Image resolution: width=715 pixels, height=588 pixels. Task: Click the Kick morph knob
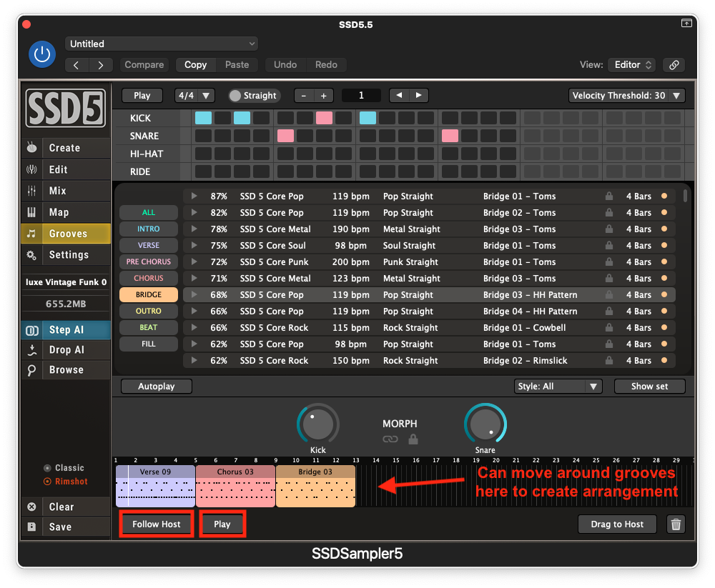tap(318, 424)
